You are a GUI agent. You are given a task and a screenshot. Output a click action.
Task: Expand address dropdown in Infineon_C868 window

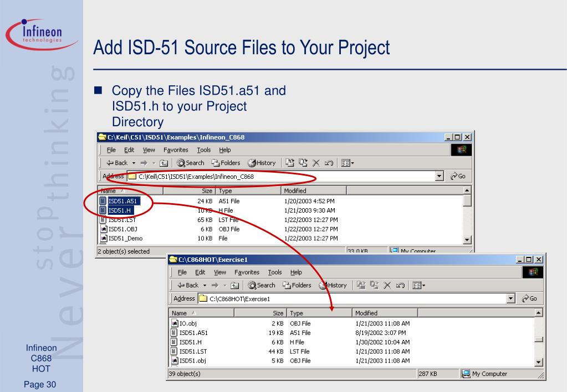(440, 176)
